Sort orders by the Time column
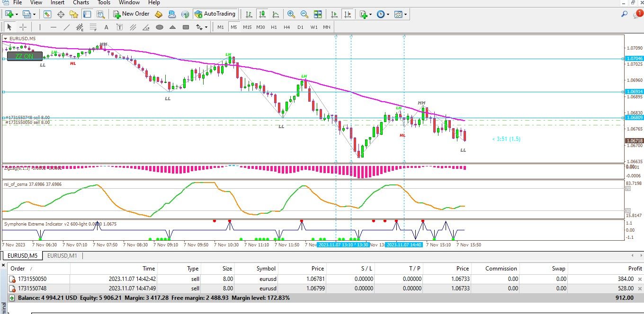Screen dimensions: 644x314 pos(114,268)
